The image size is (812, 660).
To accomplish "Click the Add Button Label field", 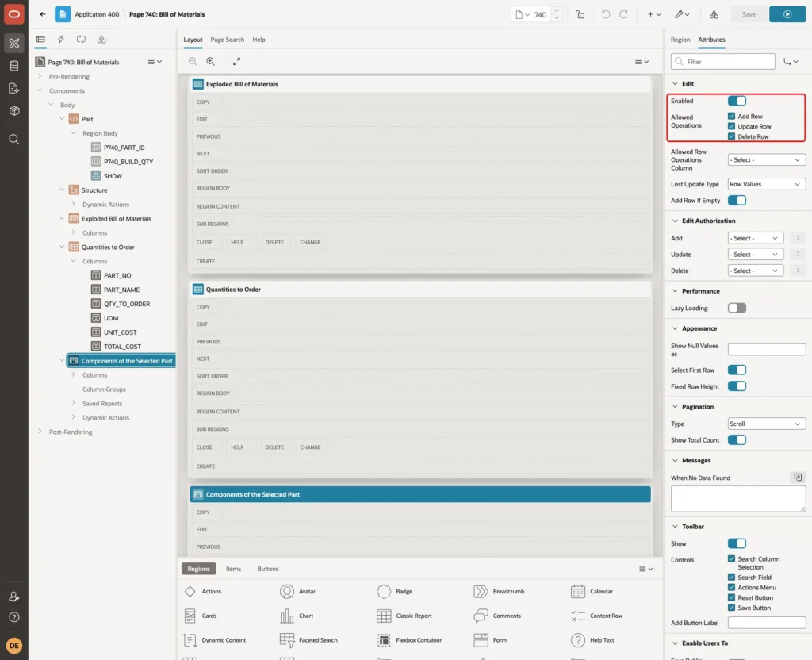I will (767, 623).
